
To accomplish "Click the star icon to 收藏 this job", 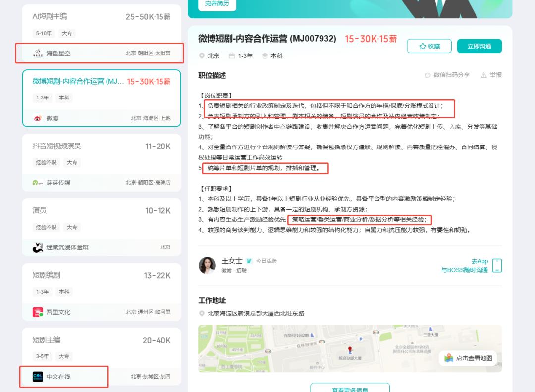I will [422, 46].
